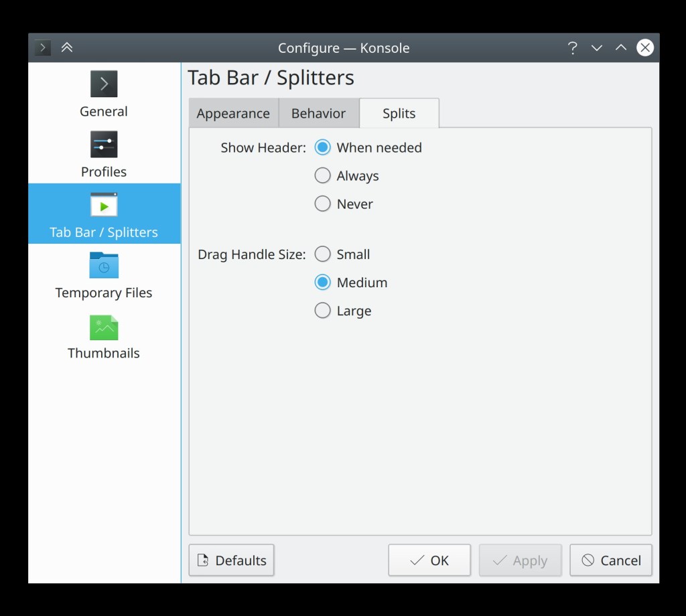Click the Tab Bar / Splitters icon
The width and height of the screenshot is (686, 616).
tap(104, 205)
